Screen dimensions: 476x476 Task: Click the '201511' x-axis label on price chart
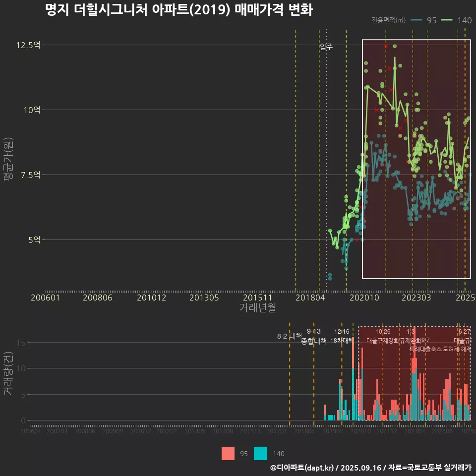257,297
